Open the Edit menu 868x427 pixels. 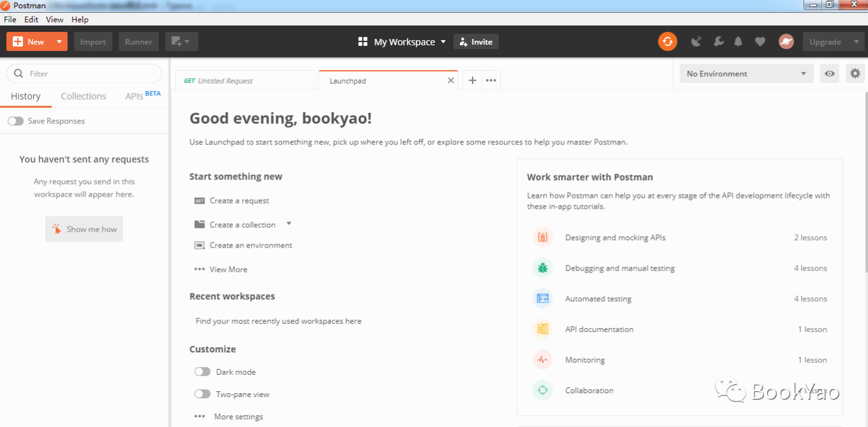pos(31,20)
